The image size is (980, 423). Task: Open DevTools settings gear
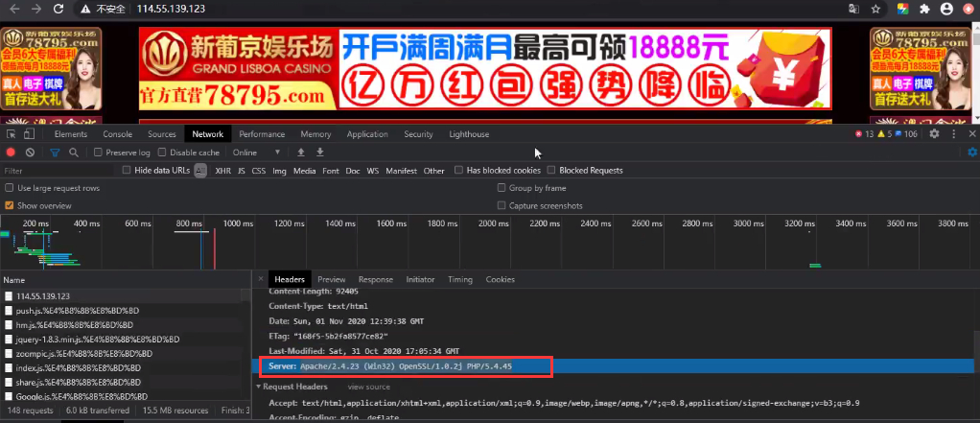click(x=937, y=134)
